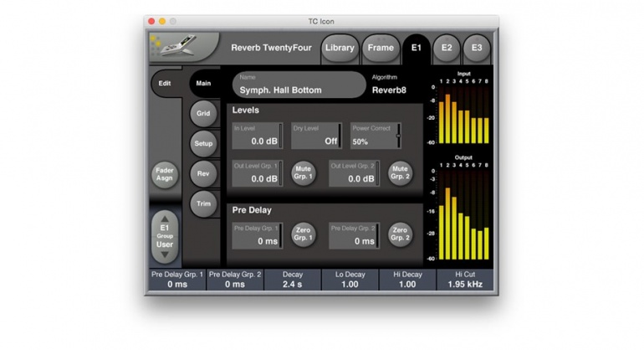The height and width of the screenshot is (350, 644).
Task: Select Out Level Grp. 1 field
Action: tap(258, 173)
